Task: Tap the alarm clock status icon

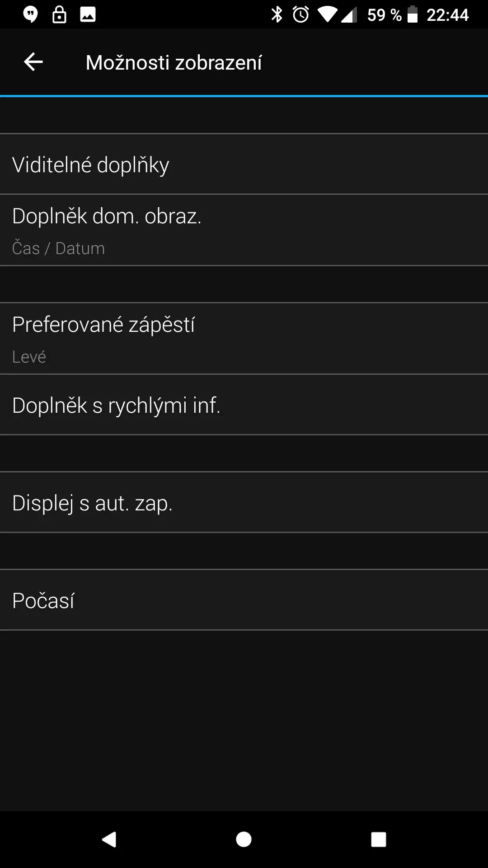Action: pyautogui.click(x=301, y=14)
